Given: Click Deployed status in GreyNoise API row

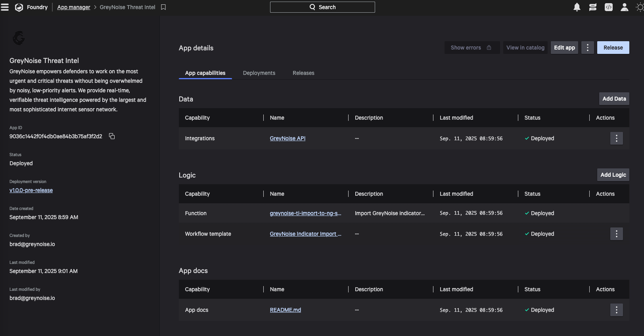Looking at the screenshot, I should (x=539, y=138).
